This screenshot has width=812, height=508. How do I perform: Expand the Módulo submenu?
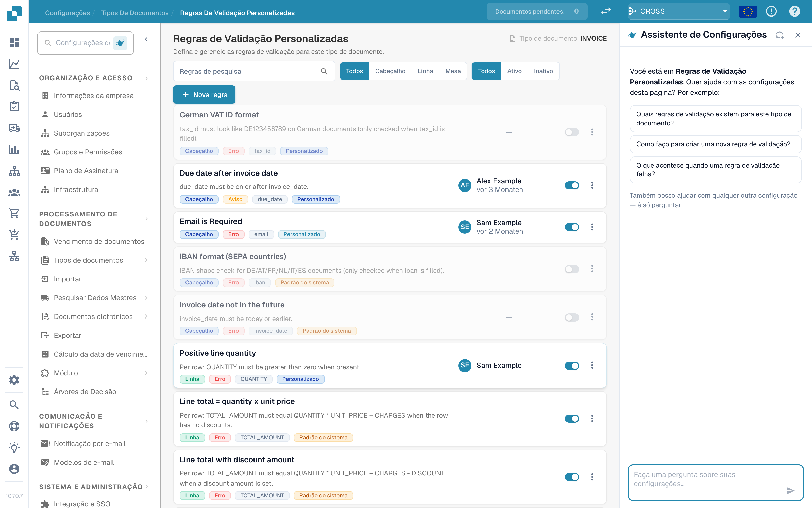point(146,373)
